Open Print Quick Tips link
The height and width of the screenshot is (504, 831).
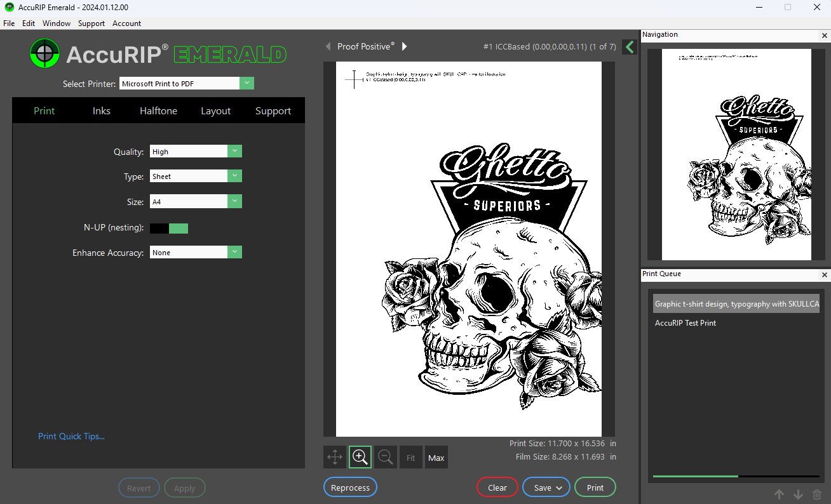71,436
